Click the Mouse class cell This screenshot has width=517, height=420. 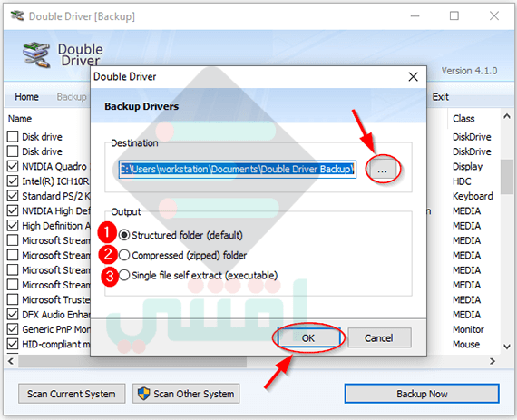pos(466,344)
